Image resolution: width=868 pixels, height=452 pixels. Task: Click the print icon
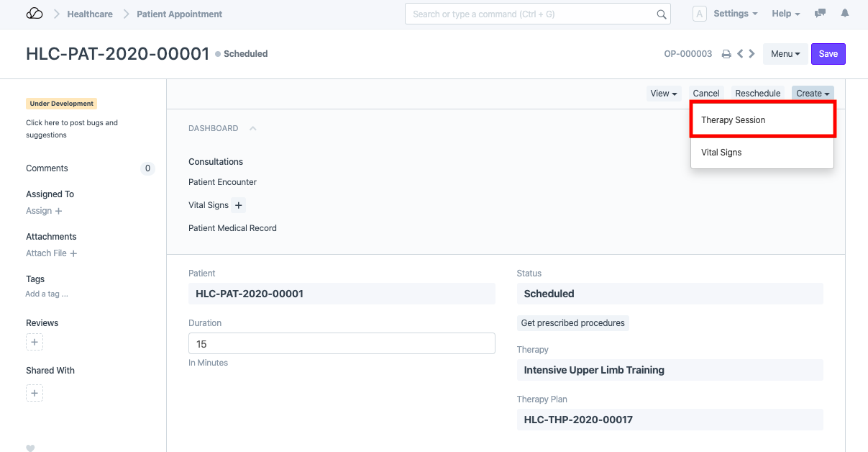(726, 54)
